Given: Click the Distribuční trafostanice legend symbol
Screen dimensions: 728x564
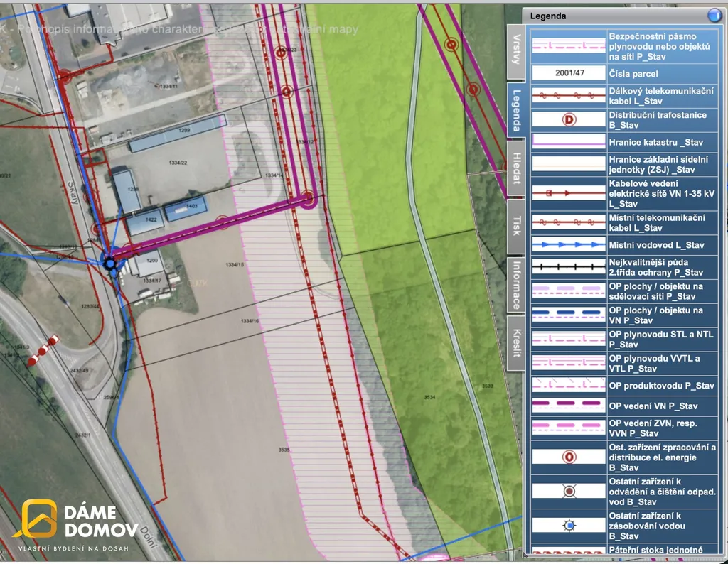Looking at the screenshot, I should click(568, 120).
